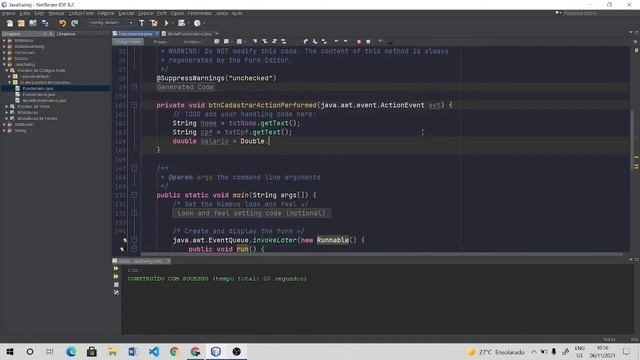
Task: Select the Código-Fonte editor view button
Action: (x=128, y=42)
